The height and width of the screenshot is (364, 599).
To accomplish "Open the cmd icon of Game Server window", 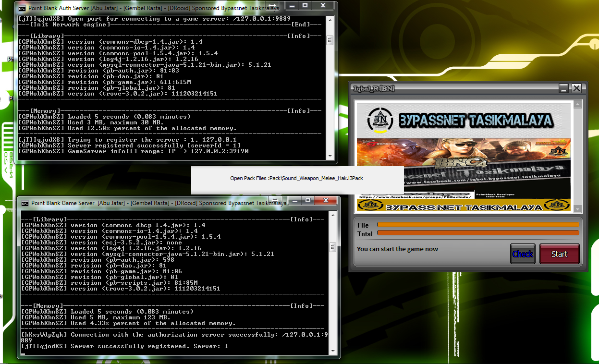I will (25, 203).
